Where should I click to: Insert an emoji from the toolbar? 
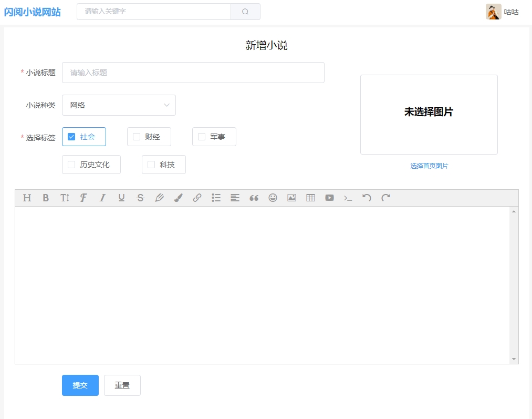[273, 198]
